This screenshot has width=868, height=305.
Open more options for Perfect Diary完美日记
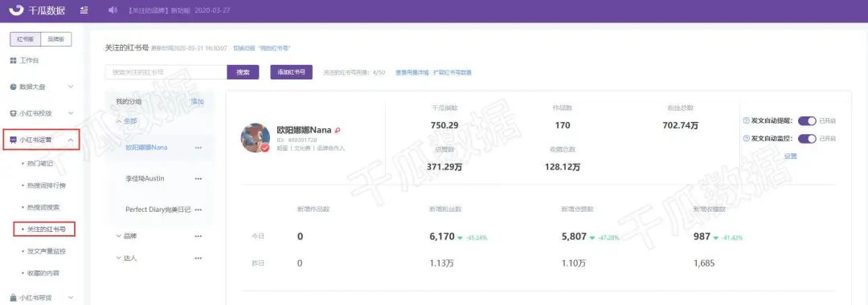pos(199,210)
